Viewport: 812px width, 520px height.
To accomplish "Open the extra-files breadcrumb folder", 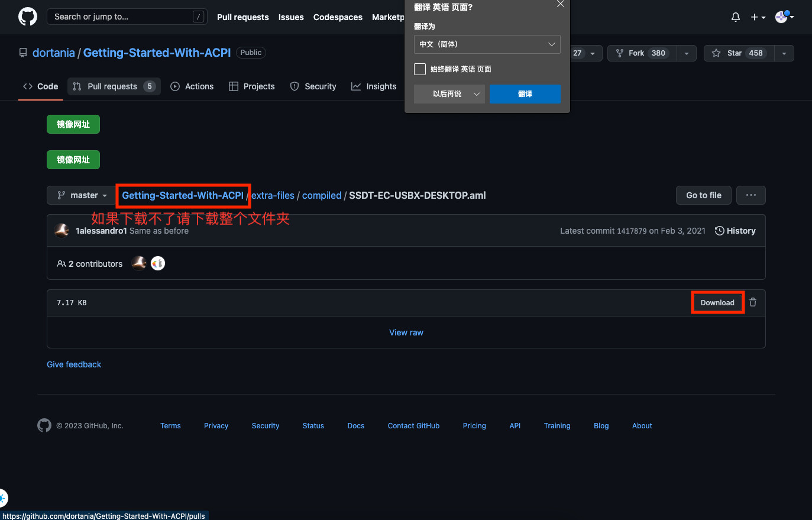I will coord(273,195).
